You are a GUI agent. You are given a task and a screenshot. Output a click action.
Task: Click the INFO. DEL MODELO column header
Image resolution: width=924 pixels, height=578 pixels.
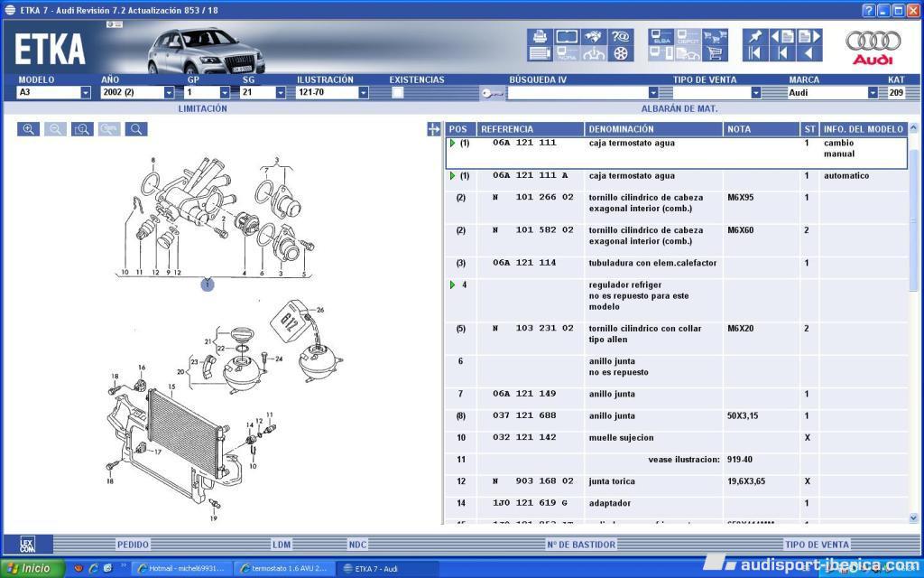point(864,129)
